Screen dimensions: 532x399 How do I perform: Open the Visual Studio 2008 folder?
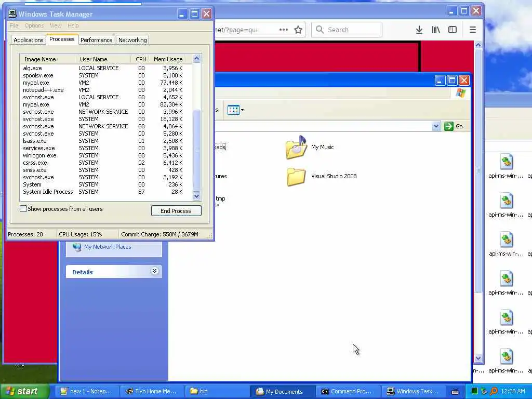[296, 177]
